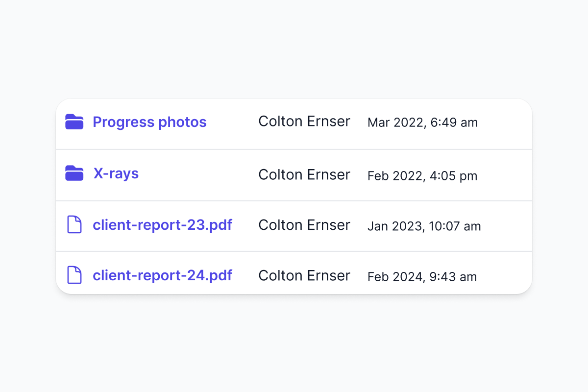Click the Mar 2022, 6:49 am date

pyautogui.click(x=422, y=122)
